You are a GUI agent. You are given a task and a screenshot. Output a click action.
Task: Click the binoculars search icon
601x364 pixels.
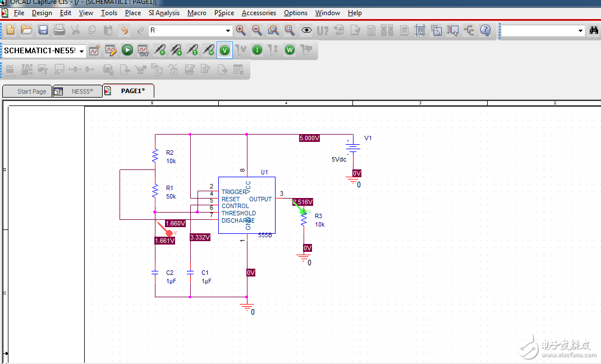594,30
